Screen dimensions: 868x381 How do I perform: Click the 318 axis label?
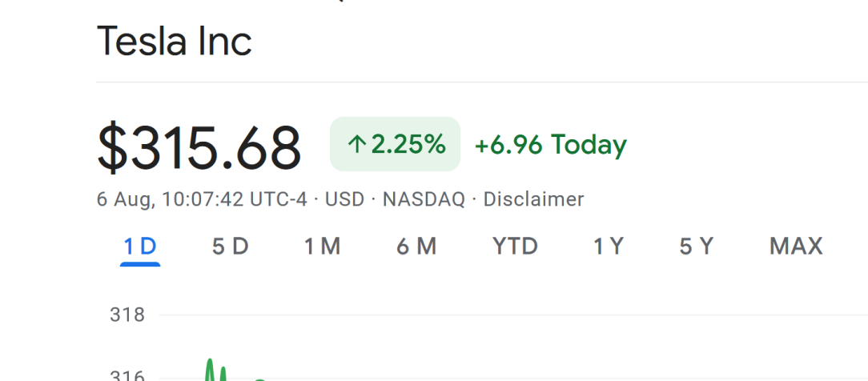[127, 315]
